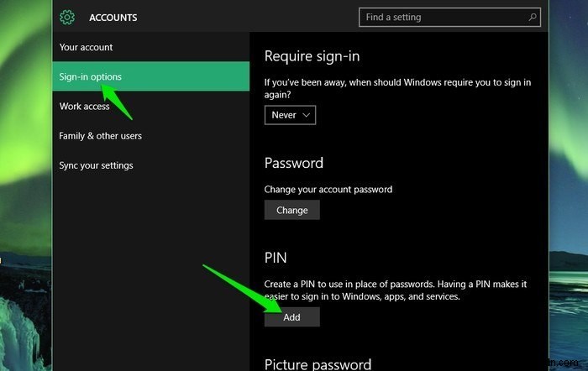Go to Family & other users

click(x=150, y=136)
